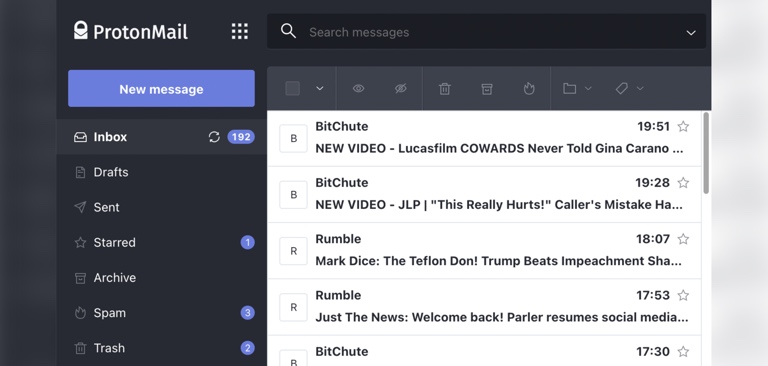Tick the select-all checkbox in toolbar
Viewport: 768px width, 366px height.
292,88
